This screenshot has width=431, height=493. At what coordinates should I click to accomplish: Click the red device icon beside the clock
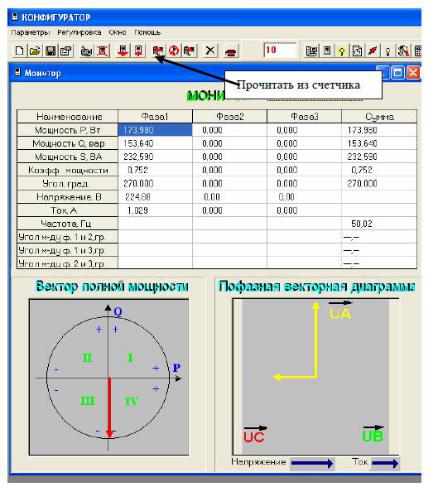[x=189, y=51]
